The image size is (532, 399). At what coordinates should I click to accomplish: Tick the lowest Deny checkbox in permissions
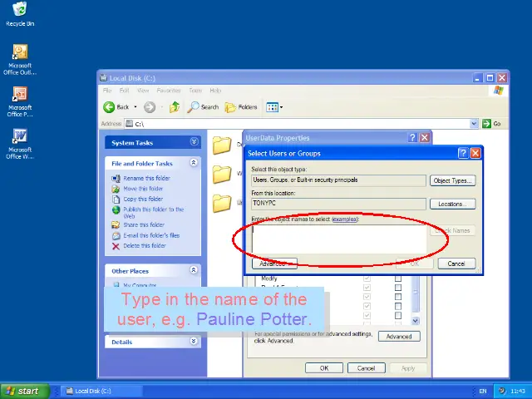(x=397, y=317)
